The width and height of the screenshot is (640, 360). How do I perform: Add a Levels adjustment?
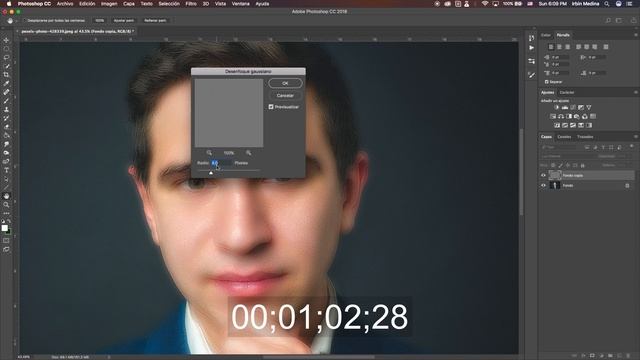tap(565, 107)
